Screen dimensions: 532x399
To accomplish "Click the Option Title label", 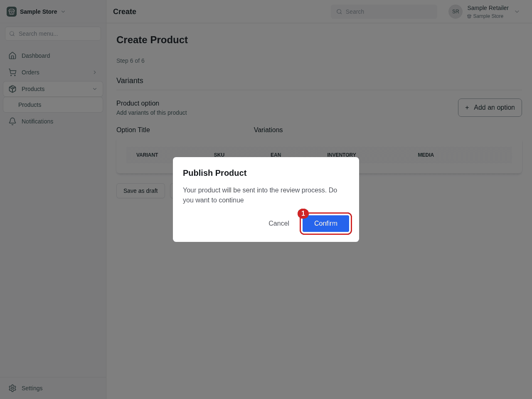I will tap(133, 130).
